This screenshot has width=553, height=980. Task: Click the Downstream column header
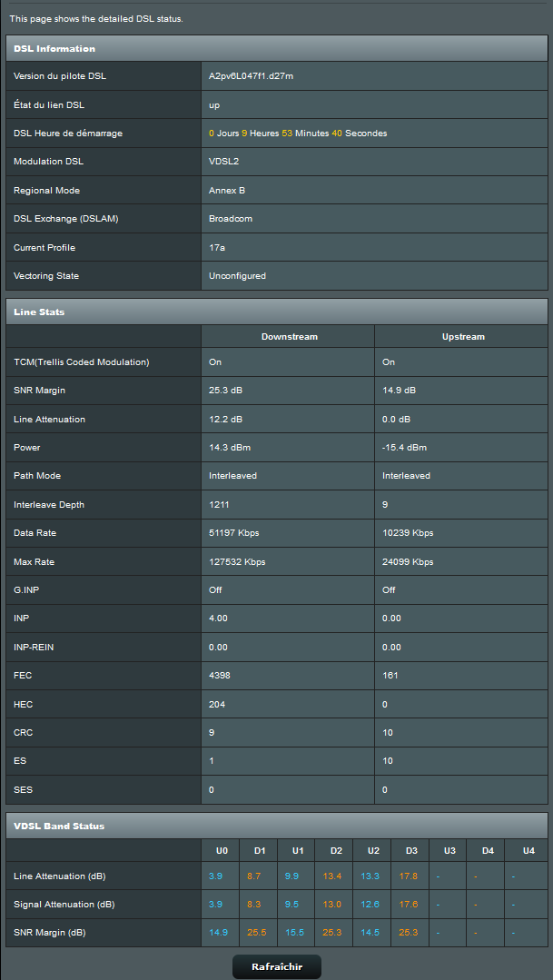coord(290,336)
